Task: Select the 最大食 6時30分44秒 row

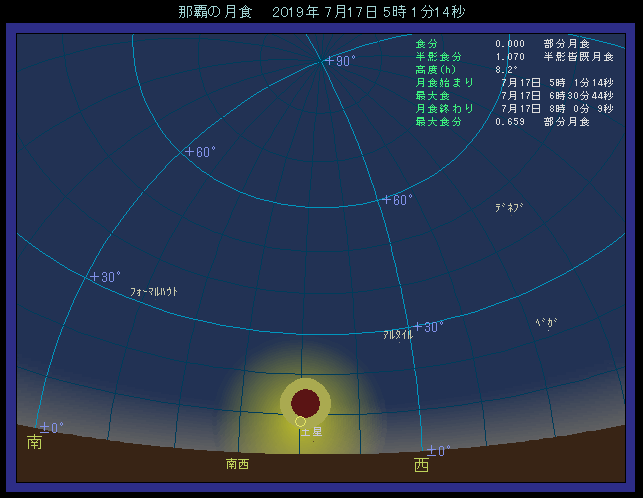Action: pyautogui.click(x=502, y=95)
